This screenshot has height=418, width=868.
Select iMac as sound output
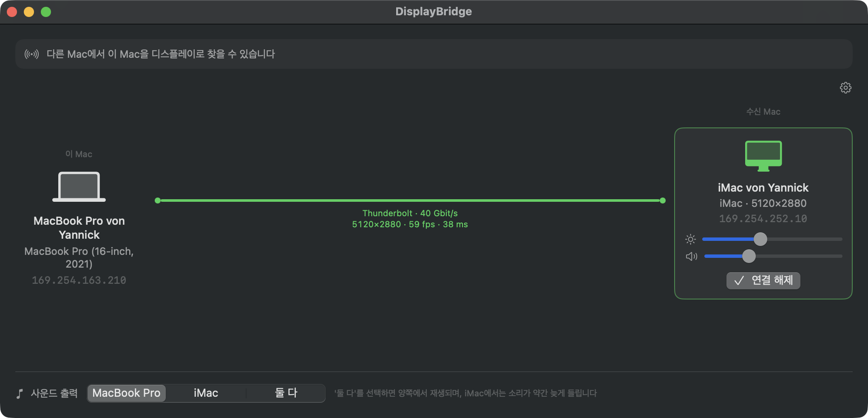(206, 393)
